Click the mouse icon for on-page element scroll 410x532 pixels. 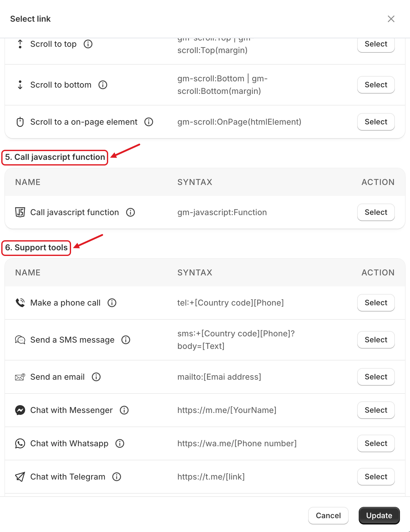20,122
